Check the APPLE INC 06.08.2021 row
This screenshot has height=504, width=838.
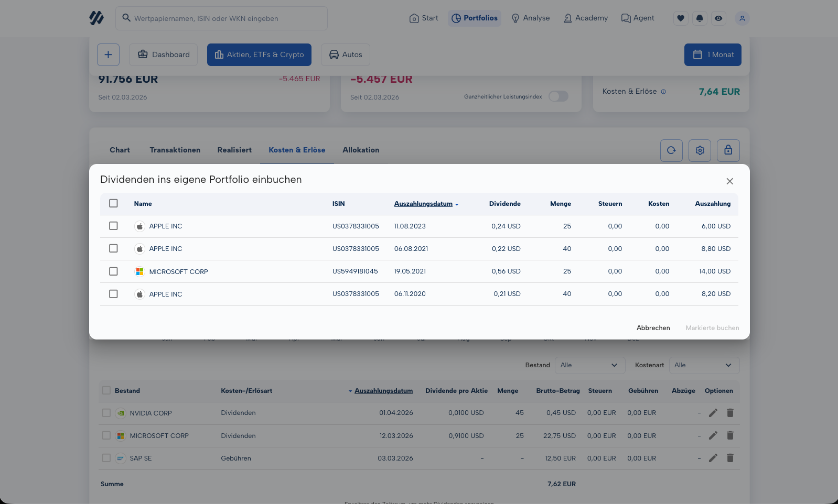(x=113, y=248)
